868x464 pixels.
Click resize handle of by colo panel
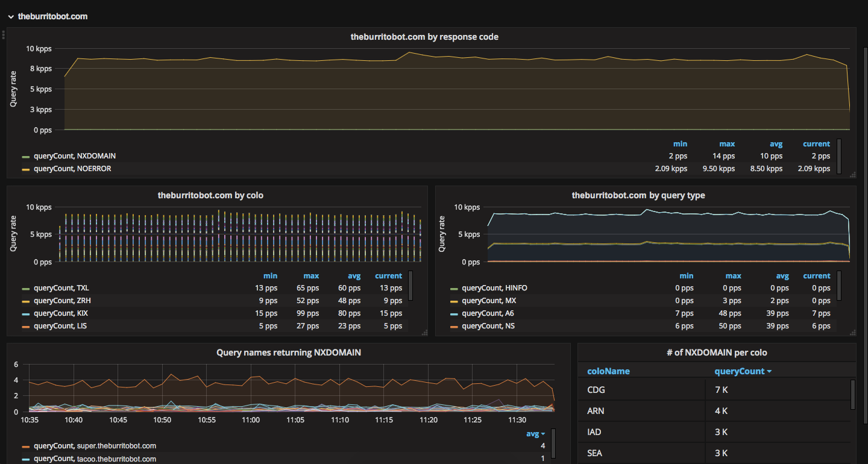tap(424, 332)
